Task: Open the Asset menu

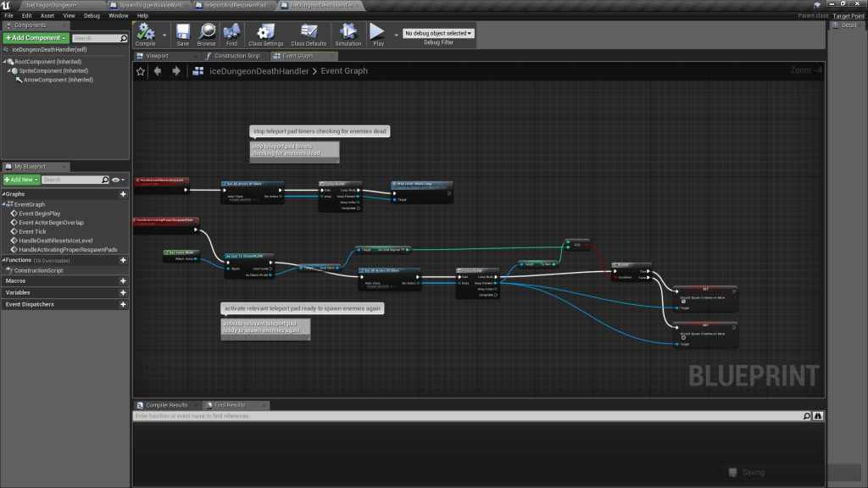Action: click(x=47, y=15)
